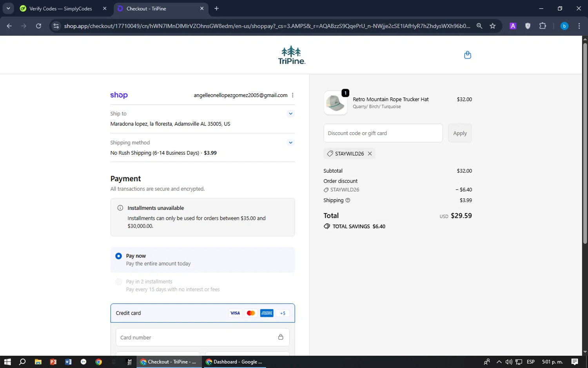Screen dimensions: 588x368
Task: Open the Shop account options menu
Action: tap(292, 95)
